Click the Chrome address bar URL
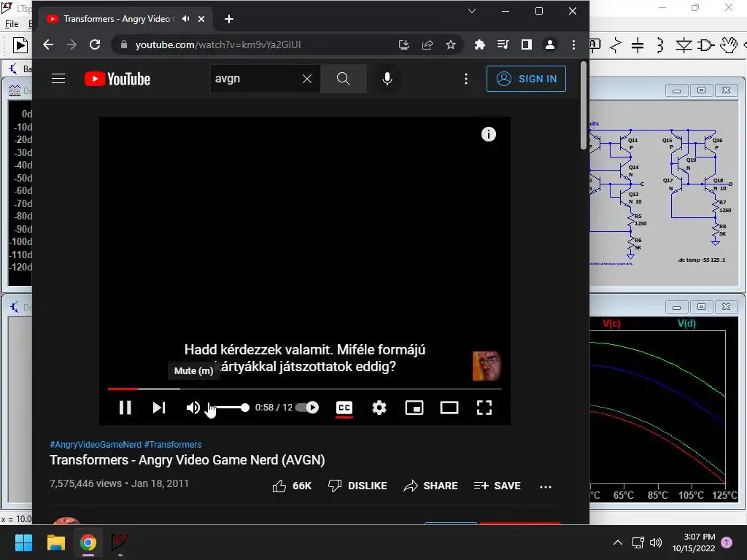Viewport: 747px width, 560px height. [x=217, y=44]
